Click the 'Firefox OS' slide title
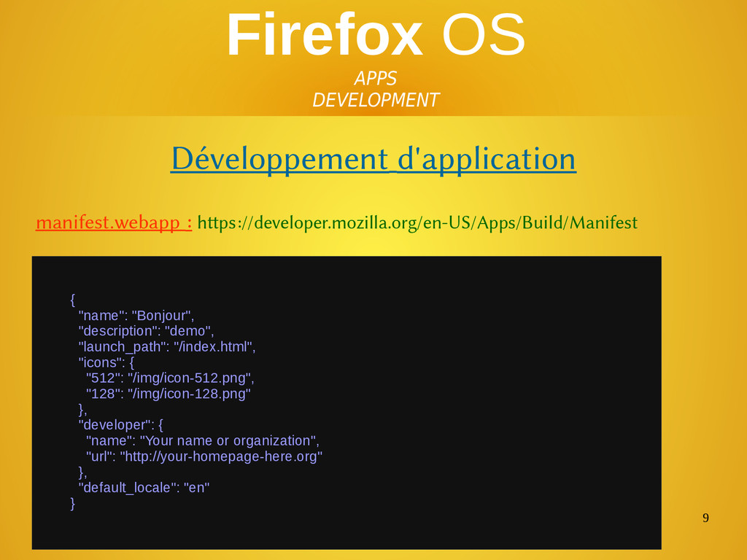The width and height of the screenshot is (747, 560). [376, 35]
